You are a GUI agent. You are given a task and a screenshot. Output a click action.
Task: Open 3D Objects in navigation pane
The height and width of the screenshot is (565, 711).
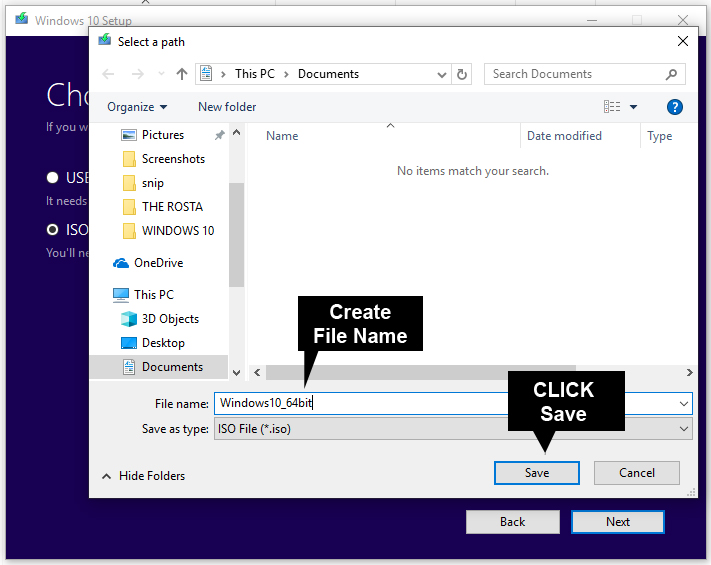pyautogui.click(x=170, y=319)
